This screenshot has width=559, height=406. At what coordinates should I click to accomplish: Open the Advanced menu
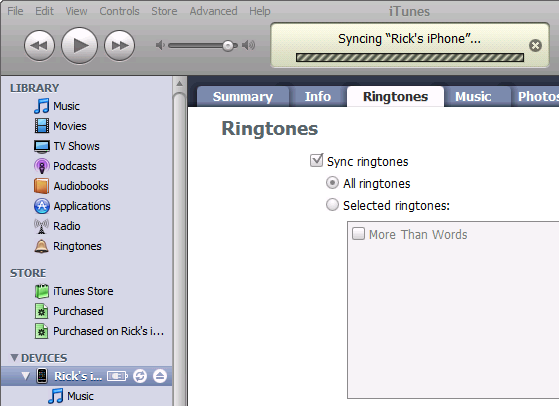click(213, 11)
